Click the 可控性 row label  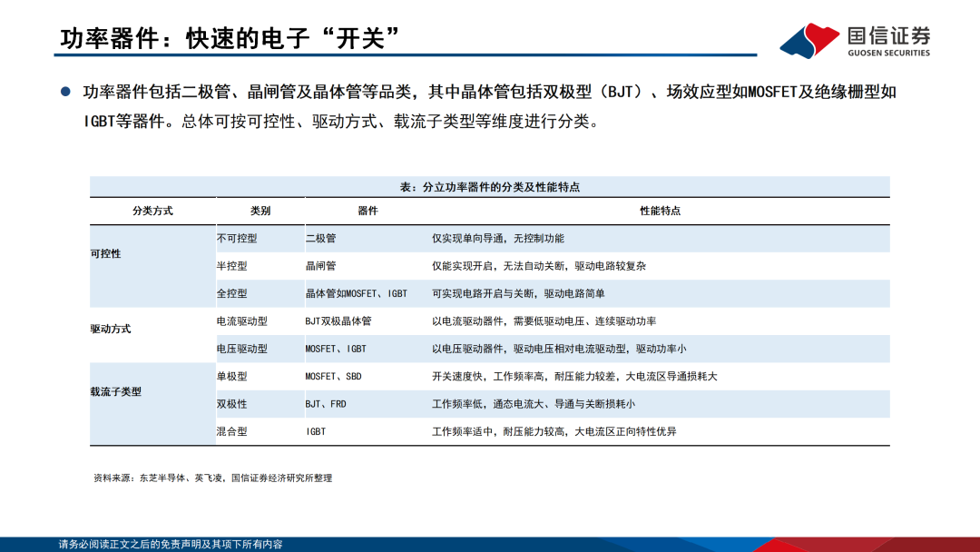click(x=105, y=254)
